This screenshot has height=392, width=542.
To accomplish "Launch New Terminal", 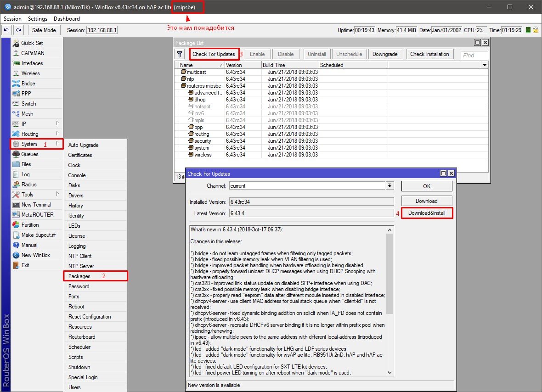I will [x=36, y=204].
